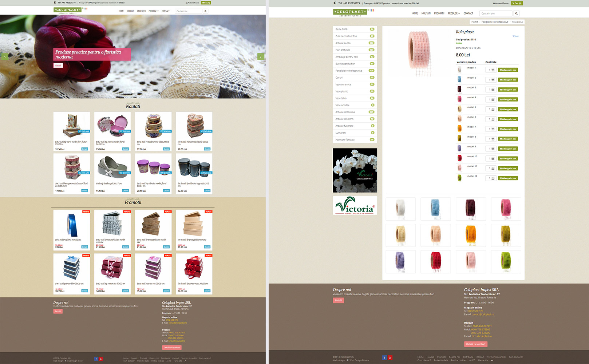Expand PRODUSE menu on the homepage
Screen dimensions: 589x364
153,11
